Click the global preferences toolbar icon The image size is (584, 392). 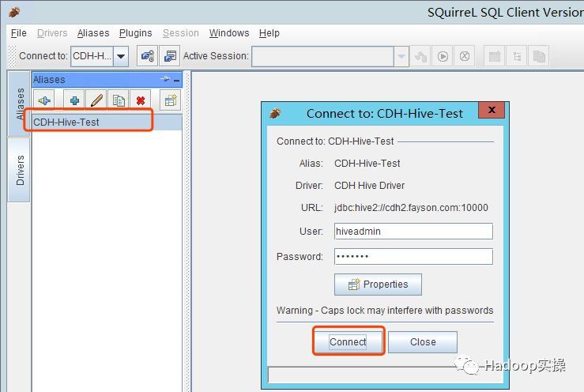tap(148, 56)
